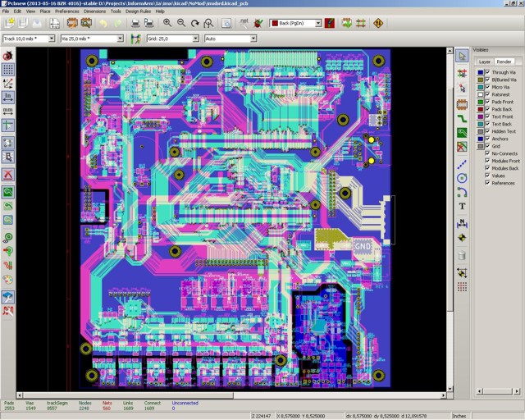
Task: Uncheck the Through Via visibility checkbox
Action: [487, 72]
